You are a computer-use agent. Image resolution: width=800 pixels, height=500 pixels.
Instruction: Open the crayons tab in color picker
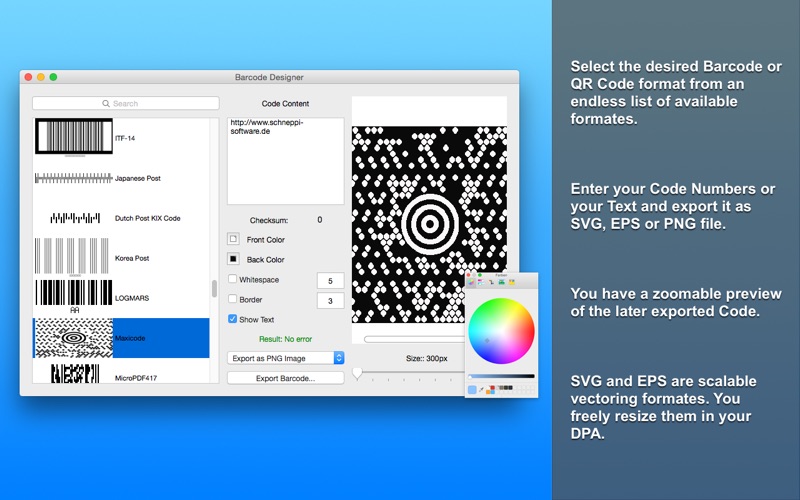[512, 282]
